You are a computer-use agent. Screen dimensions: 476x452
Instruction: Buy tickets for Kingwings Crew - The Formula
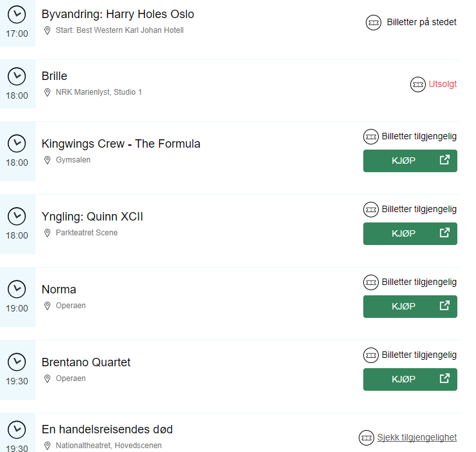click(410, 161)
